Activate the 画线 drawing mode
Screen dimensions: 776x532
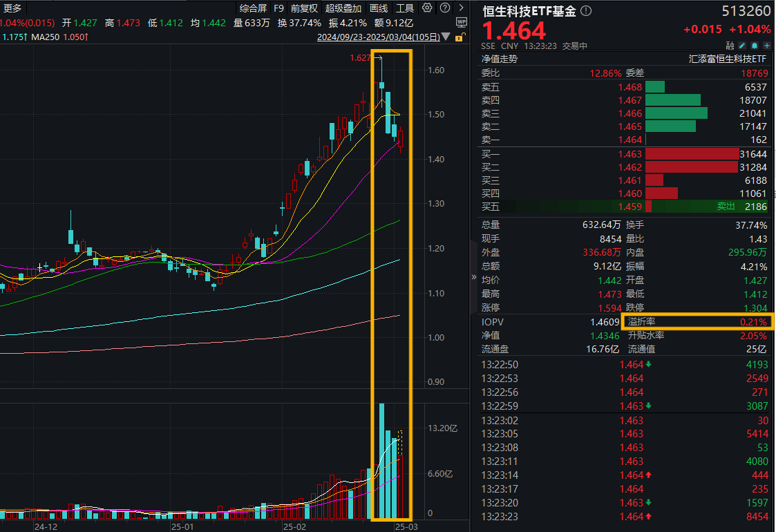(379, 8)
